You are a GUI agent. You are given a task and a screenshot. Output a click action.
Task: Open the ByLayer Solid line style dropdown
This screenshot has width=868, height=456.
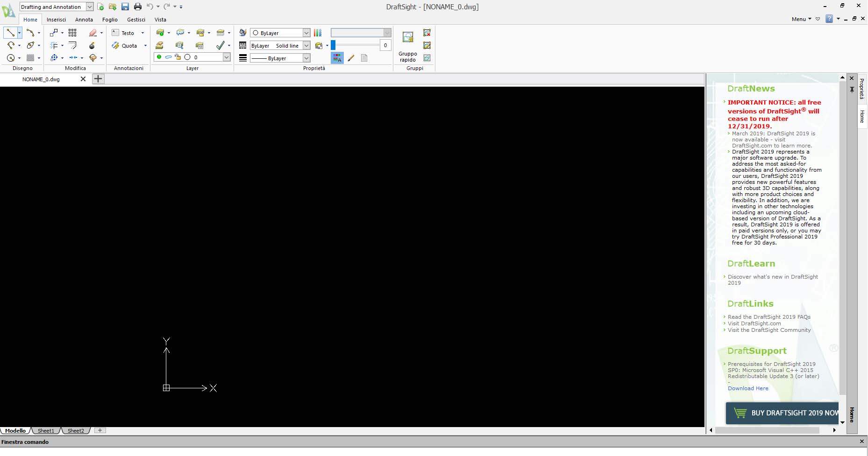coord(306,45)
